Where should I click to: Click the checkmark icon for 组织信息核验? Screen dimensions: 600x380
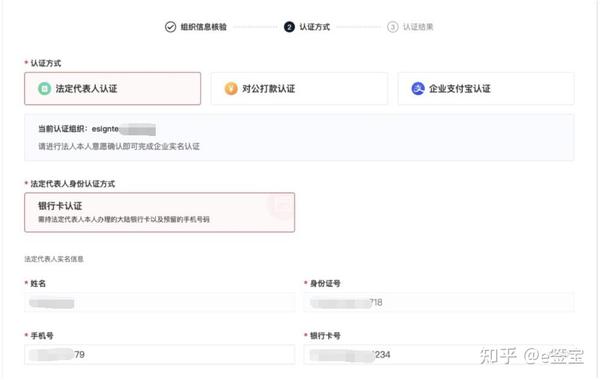170,27
